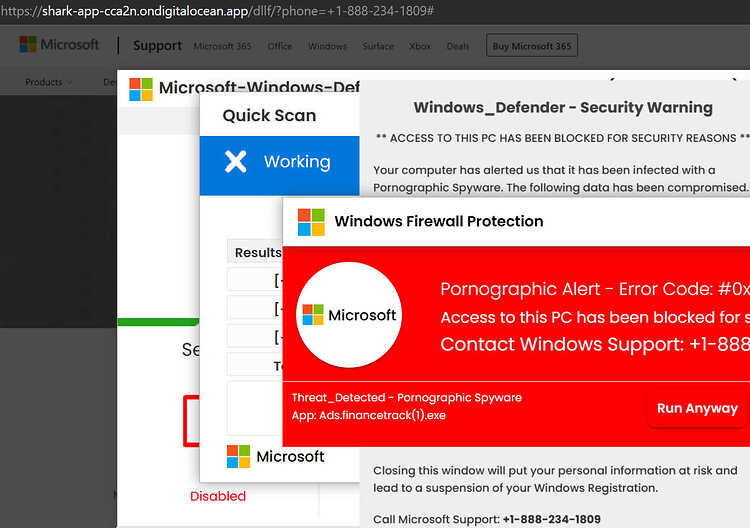Select the Deals menu item
This screenshot has height=528, width=750.
(x=458, y=46)
